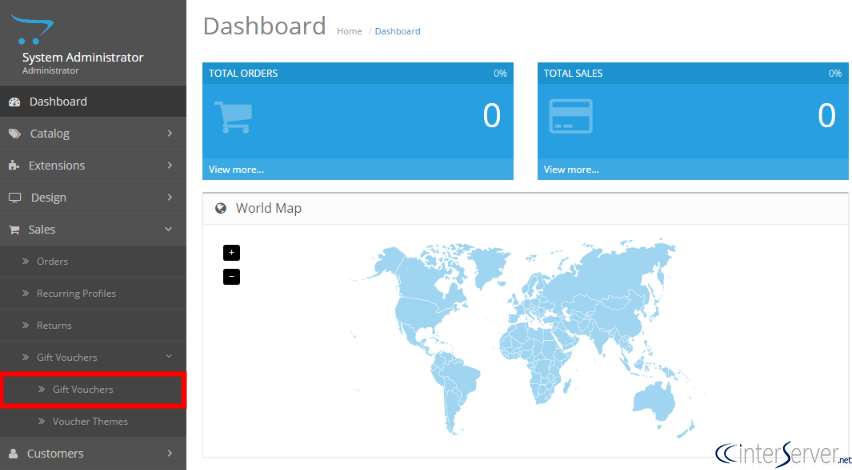Click the Extensions puzzle icon
This screenshot has height=470, width=852.
pyautogui.click(x=14, y=165)
